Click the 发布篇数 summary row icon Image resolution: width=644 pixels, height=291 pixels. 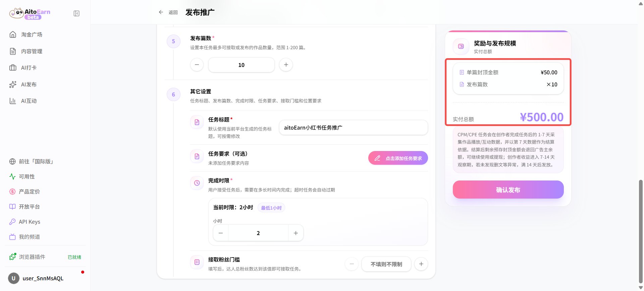click(462, 84)
